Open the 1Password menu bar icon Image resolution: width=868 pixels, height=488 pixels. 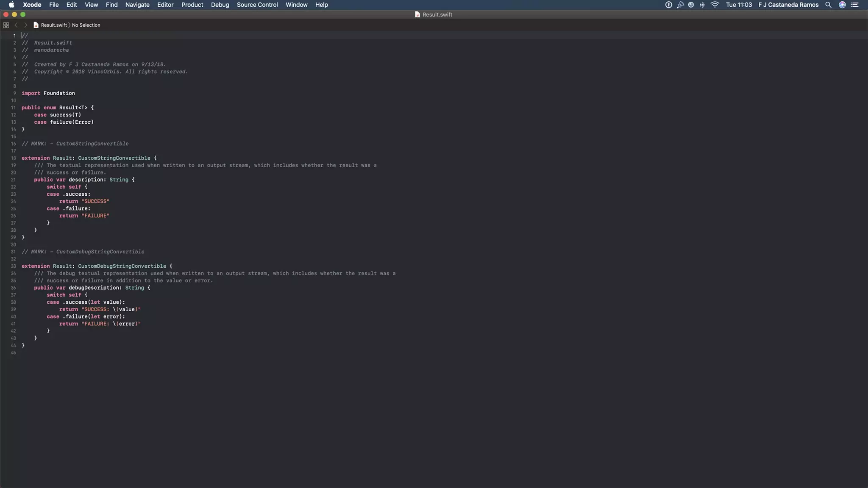(668, 5)
